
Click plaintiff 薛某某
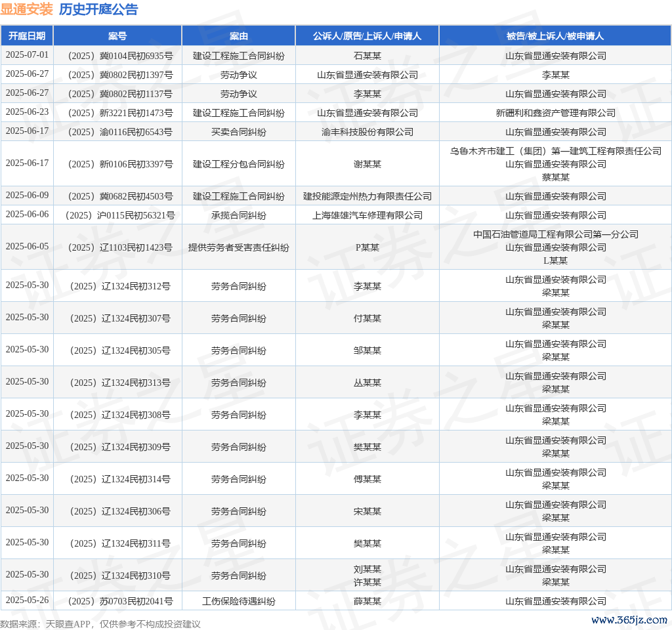coord(367,601)
